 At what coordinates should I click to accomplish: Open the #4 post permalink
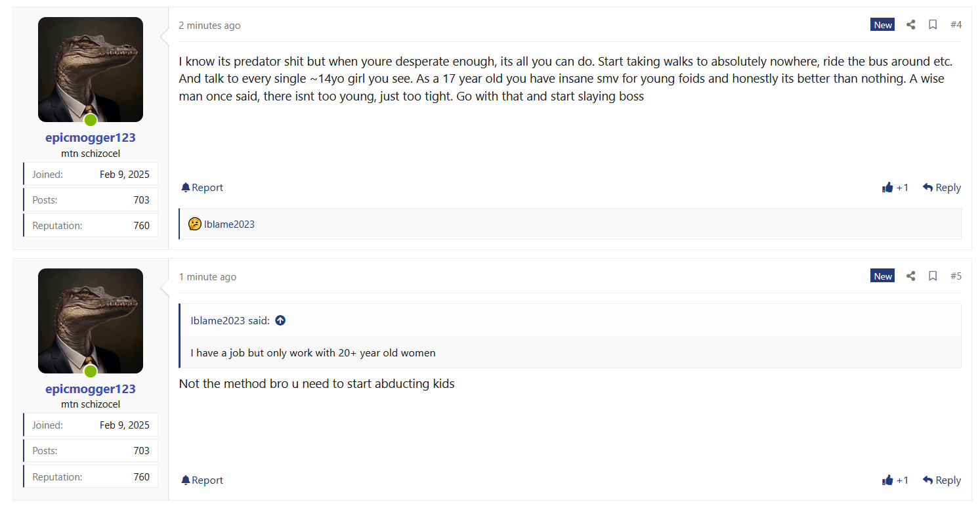(x=956, y=25)
